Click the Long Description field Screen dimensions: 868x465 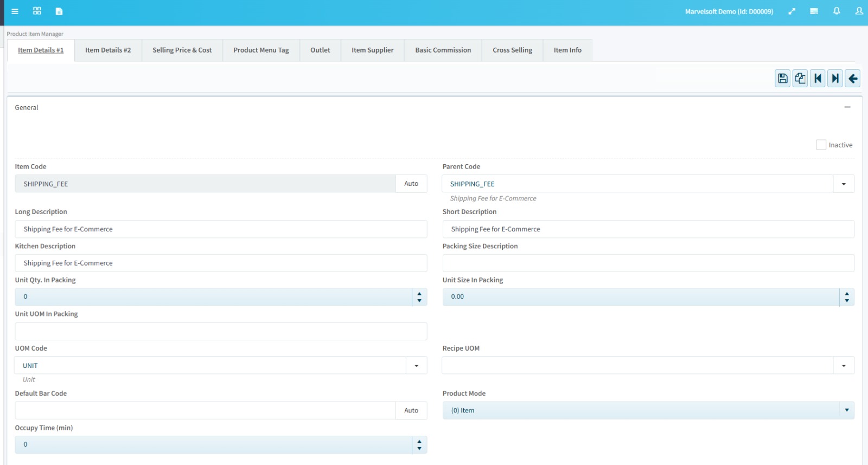coord(221,229)
